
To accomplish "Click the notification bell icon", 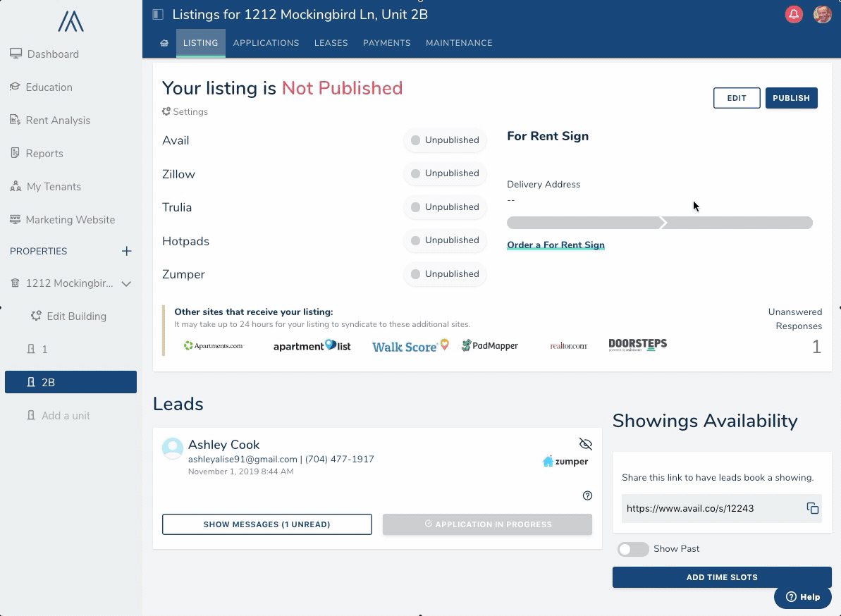I will (x=794, y=14).
